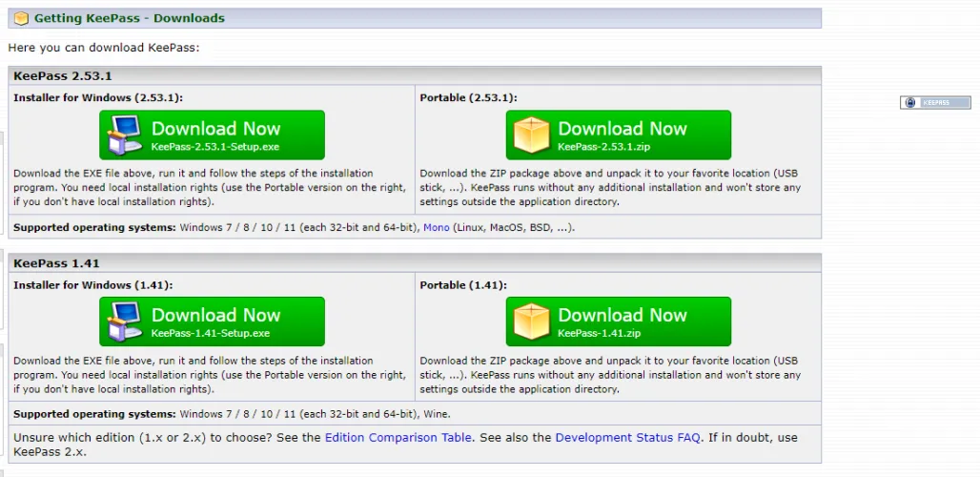Click Download Now text for KeePass-1.41.zip

coord(622,316)
